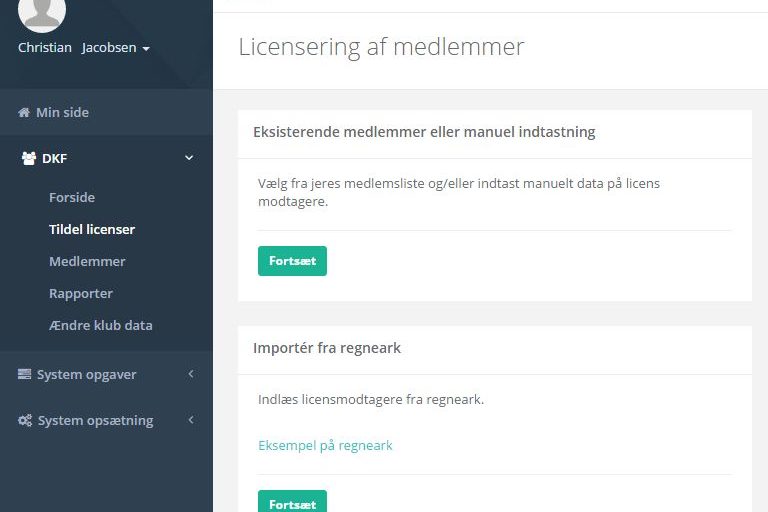Click the user avatar picture
Viewport: 768px width, 512px height.
point(42,12)
